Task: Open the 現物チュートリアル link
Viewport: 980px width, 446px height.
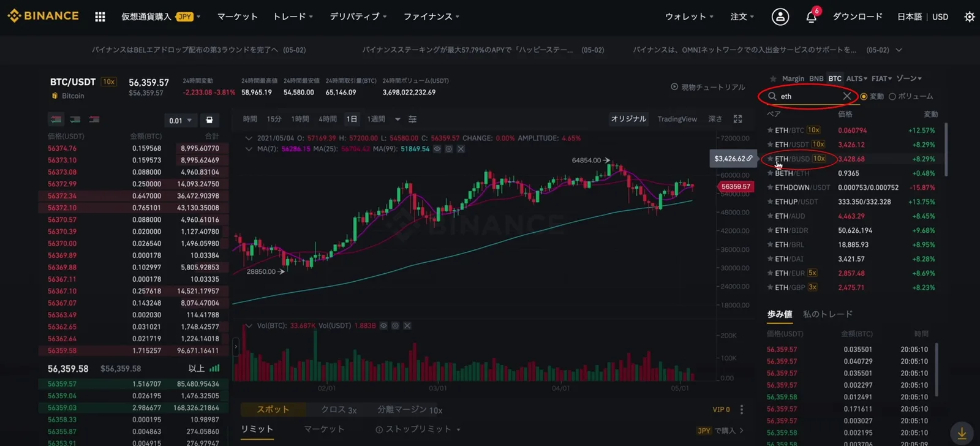Action: click(708, 87)
